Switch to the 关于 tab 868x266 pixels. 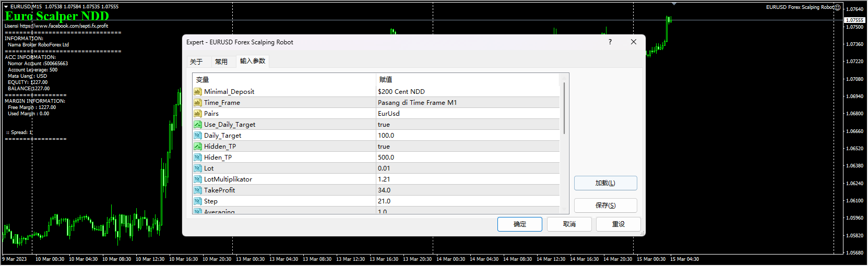(196, 62)
